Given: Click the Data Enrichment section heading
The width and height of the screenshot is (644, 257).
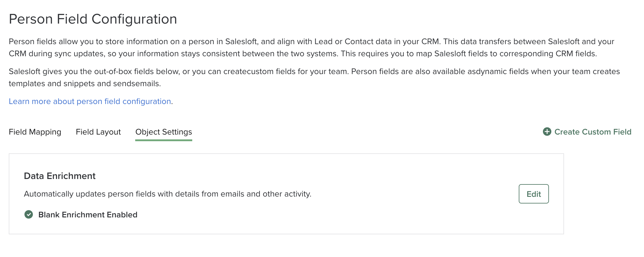Looking at the screenshot, I should pos(60,176).
